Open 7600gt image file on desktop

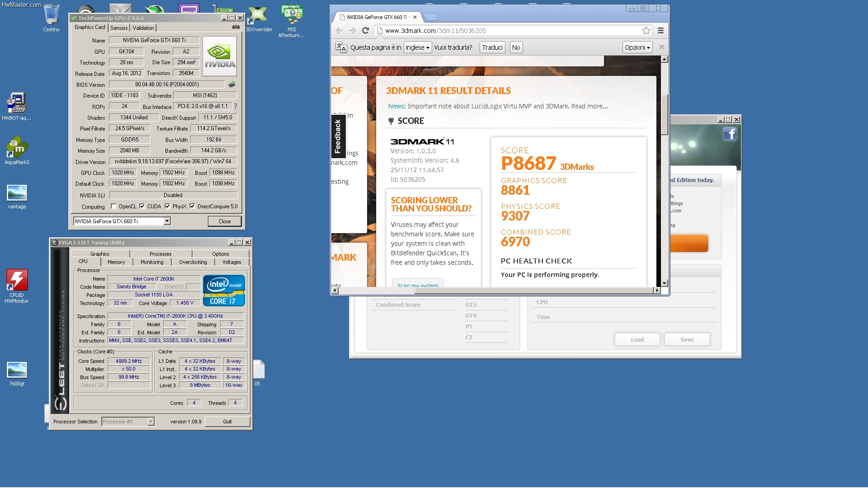[x=17, y=374]
